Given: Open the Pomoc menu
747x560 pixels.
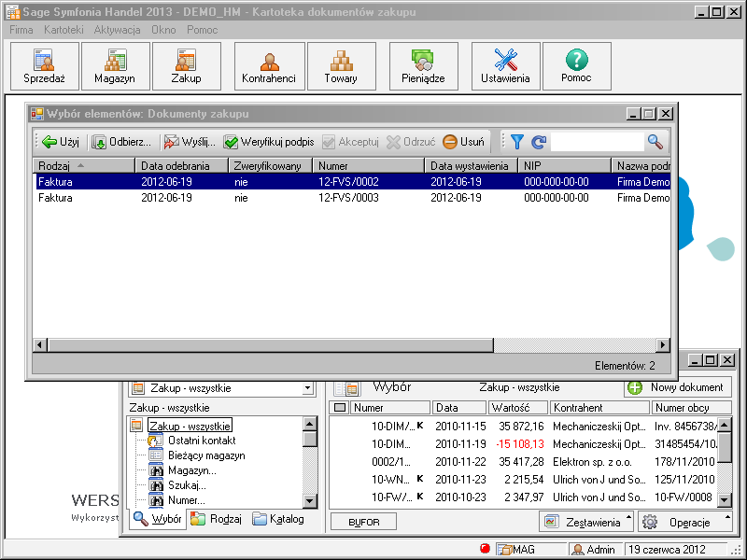Looking at the screenshot, I should coord(202,30).
